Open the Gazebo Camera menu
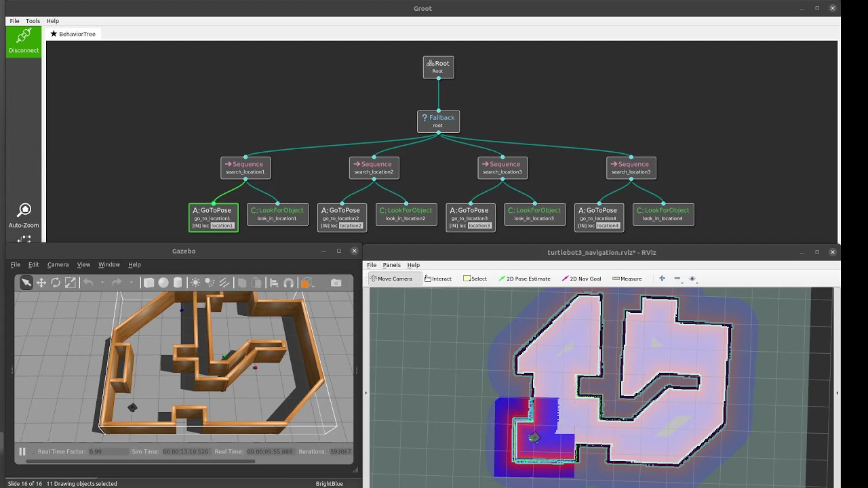868x488 pixels. tap(58, 264)
